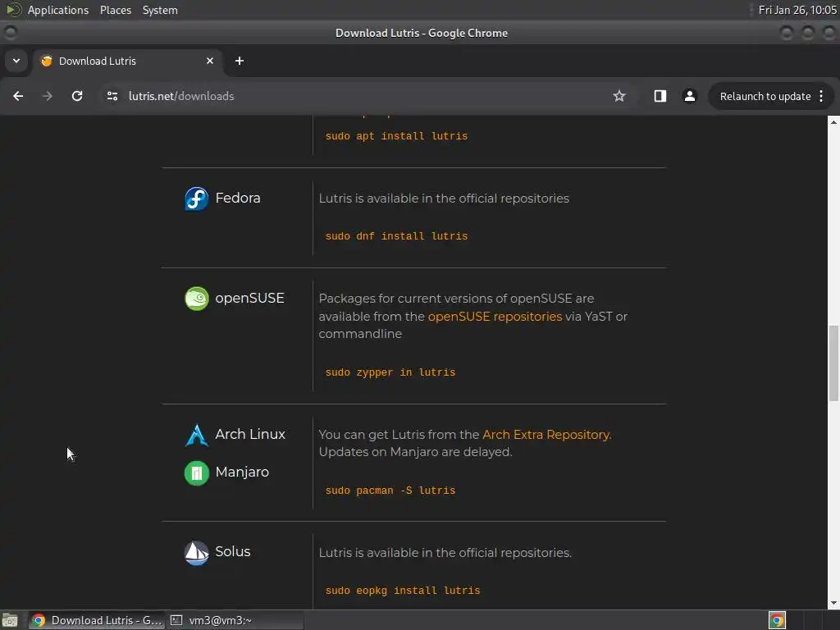Image resolution: width=840 pixels, height=630 pixels.
Task: Click the 'sudo dnf install lutris' command
Action: (x=396, y=236)
